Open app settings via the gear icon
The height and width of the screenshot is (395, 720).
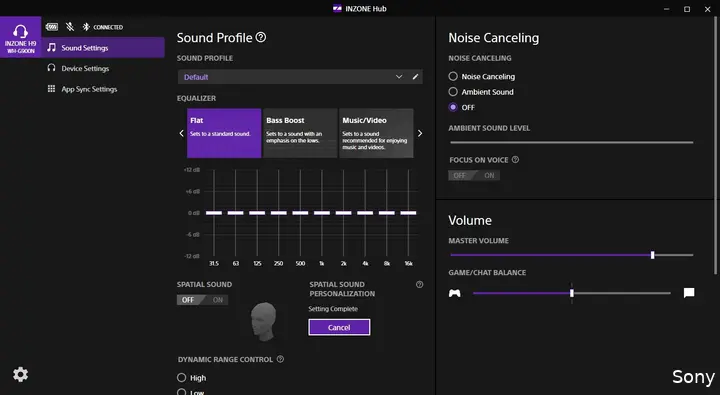point(20,374)
